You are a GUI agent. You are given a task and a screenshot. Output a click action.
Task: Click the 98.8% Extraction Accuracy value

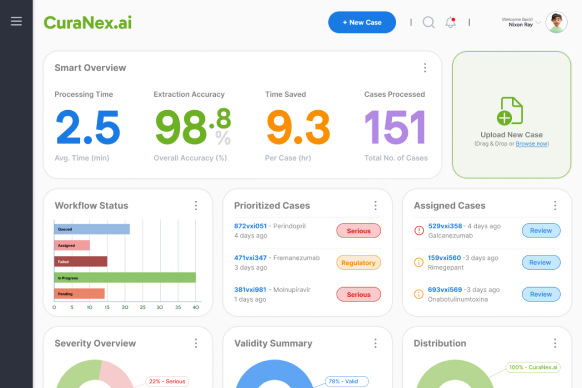193,127
